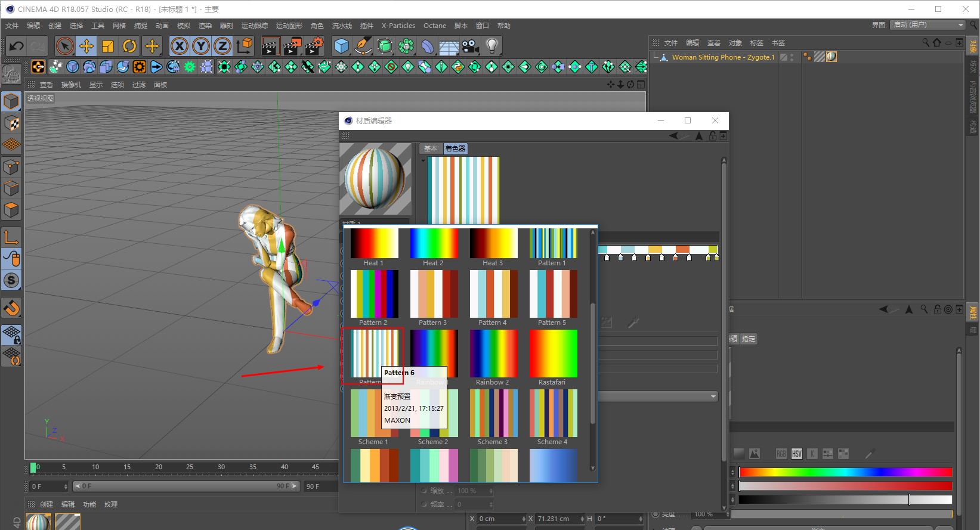Viewport: 980px width, 530px height.
Task: Open render settings clapperboard with gear
Action: [x=314, y=46]
